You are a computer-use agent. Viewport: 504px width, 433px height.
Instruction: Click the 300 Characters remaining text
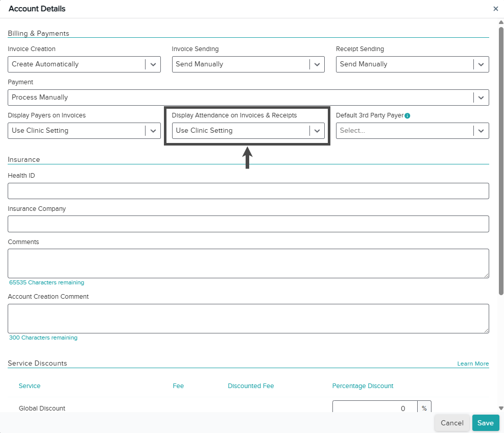(43, 338)
